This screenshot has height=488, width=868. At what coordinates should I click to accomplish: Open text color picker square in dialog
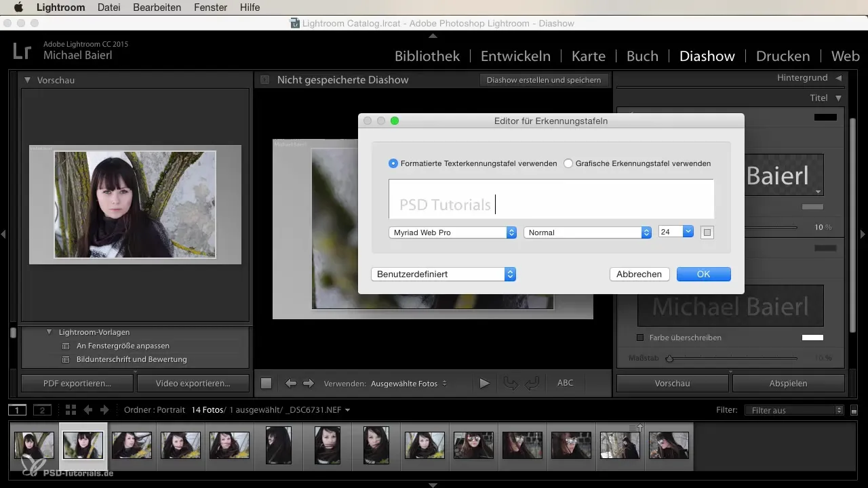point(707,232)
